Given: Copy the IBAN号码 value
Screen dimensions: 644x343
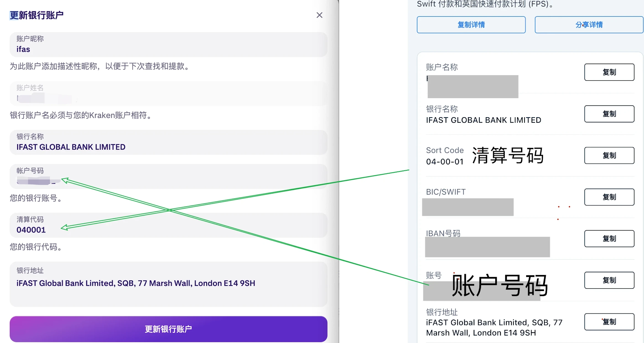Looking at the screenshot, I should click(x=609, y=239).
